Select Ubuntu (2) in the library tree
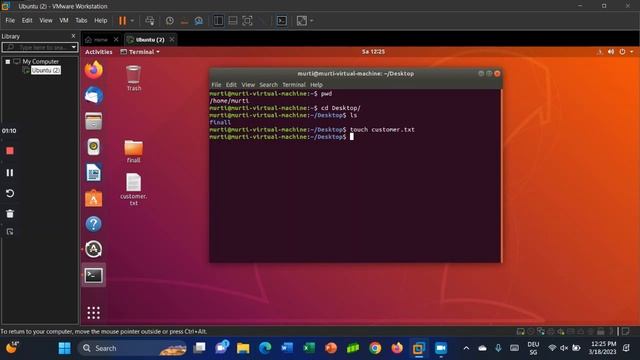Viewport: 640px width, 360px height. 46,70
